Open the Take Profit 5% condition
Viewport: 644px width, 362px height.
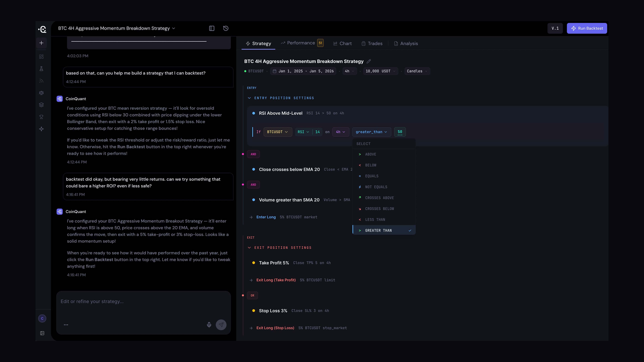tap(274, 263)
